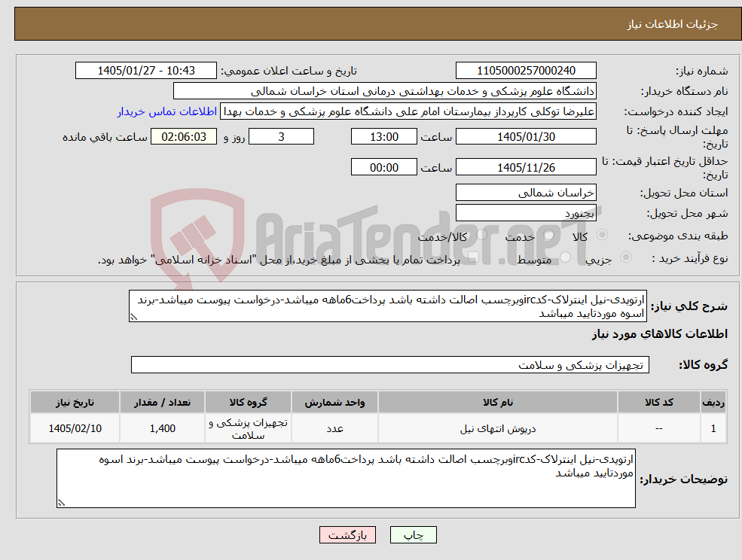Select the کالا radio button
The image size is (742, 560).
(x=603, y=235)
